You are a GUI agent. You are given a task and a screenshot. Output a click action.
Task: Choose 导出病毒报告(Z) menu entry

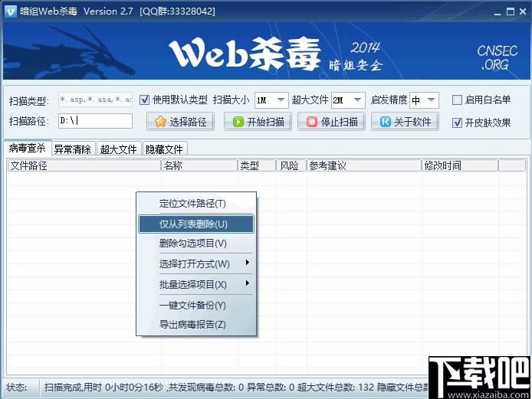195,325
